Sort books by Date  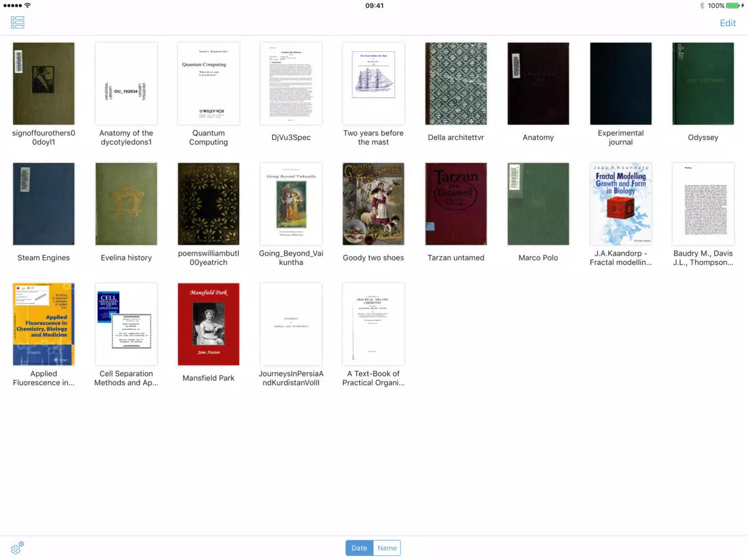click(x=359, y=548)
